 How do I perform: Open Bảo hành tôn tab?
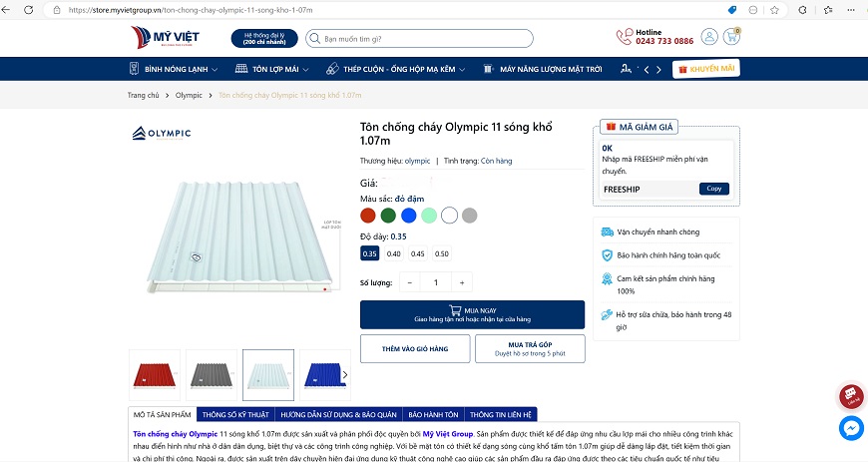(x=433, y=414)
